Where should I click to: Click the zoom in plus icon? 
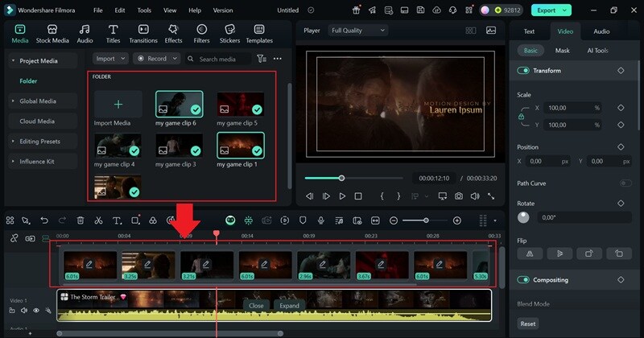tap(457, 221)
